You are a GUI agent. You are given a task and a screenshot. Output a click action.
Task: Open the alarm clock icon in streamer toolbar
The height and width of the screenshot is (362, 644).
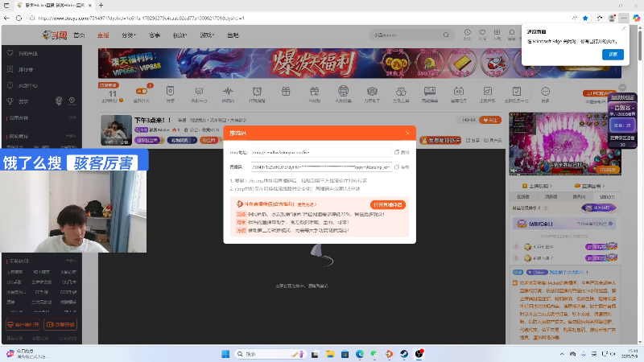click(x=257, y=91)
